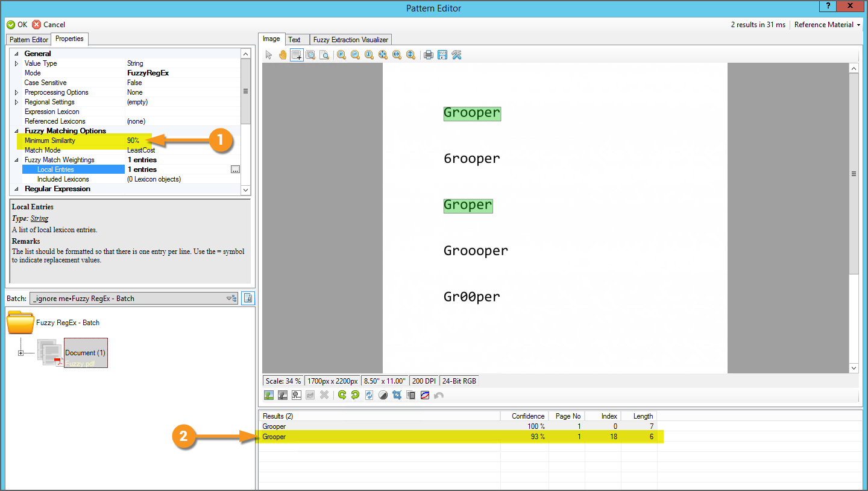Click the property grid vertical scrollbar thumb
Screen dimensions: 868x491
coord(245,91)
